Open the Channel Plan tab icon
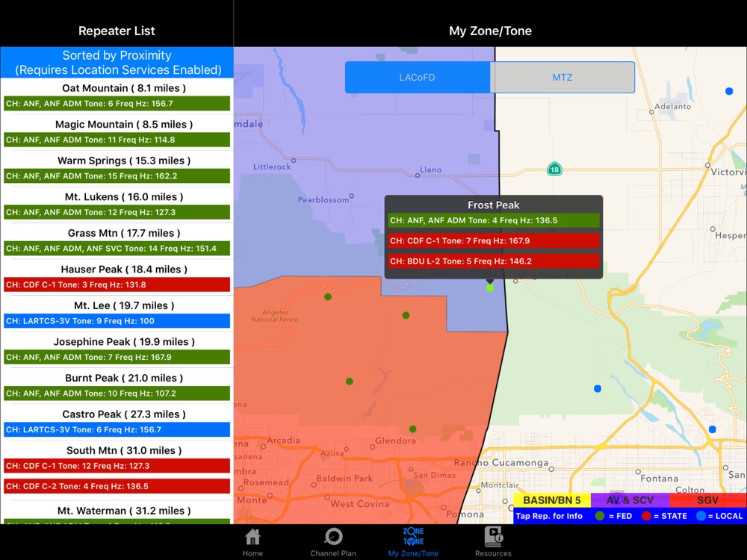Screen dimensions: 747x560 [x=333, y=541]
